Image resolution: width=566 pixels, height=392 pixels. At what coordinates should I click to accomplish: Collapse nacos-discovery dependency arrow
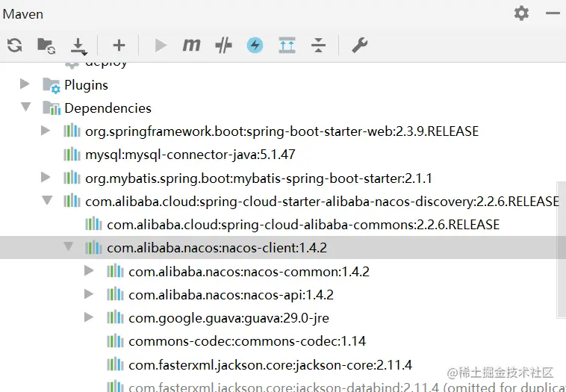[x=47, y=200]
